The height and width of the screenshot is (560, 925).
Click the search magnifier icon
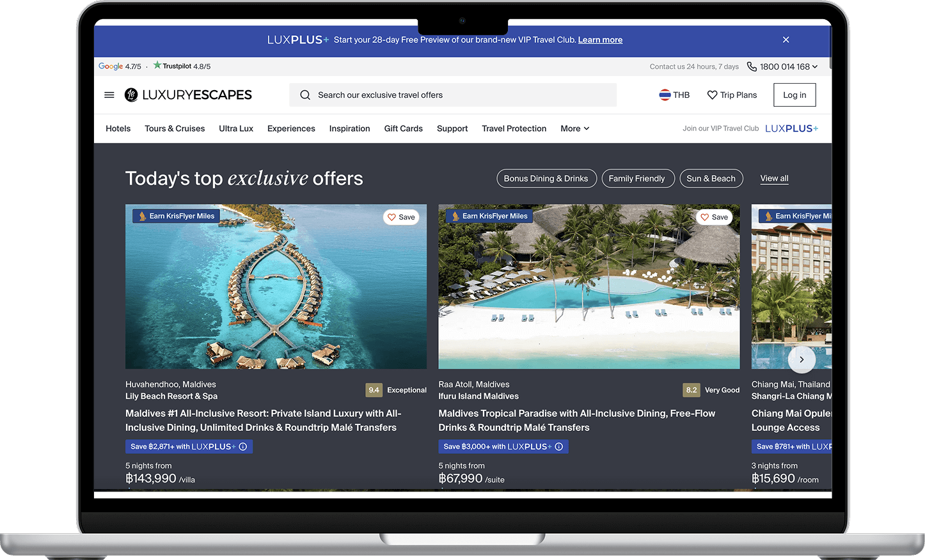tap(305, 95)
